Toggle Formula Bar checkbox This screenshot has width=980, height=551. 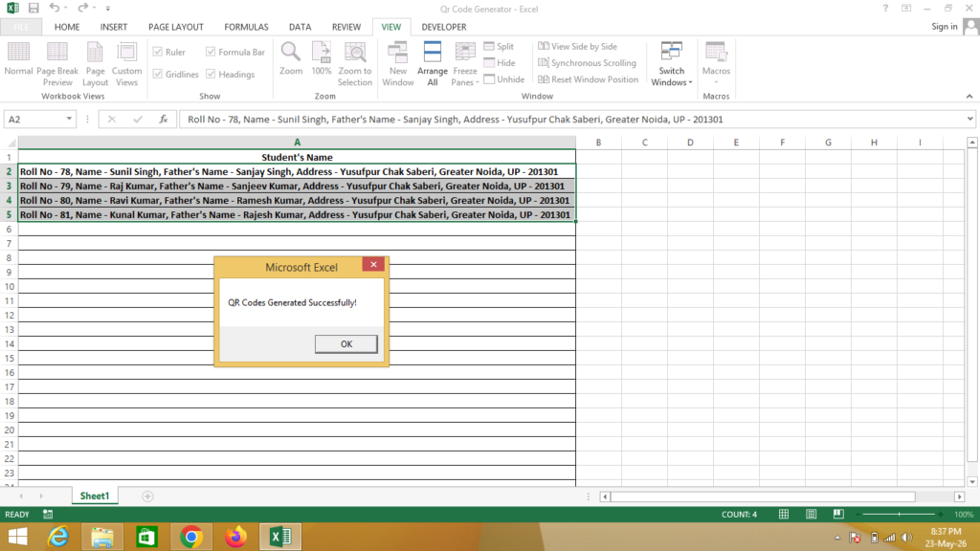(211, 52)
